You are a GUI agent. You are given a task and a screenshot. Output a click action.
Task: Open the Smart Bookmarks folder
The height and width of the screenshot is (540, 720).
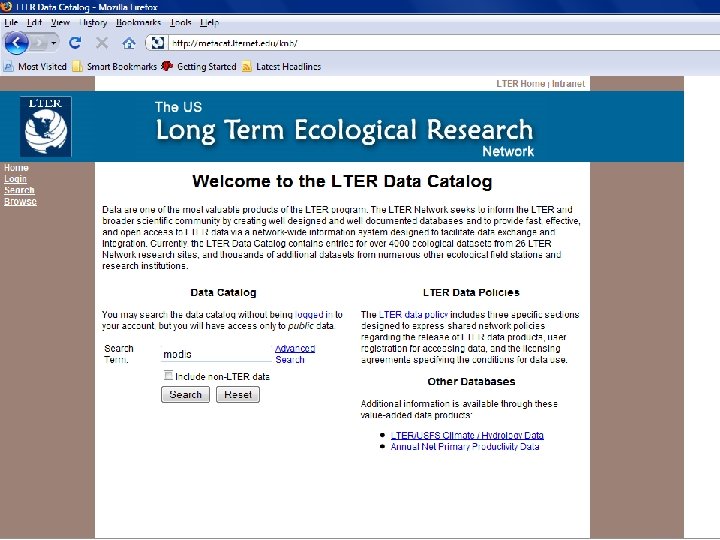pos(115,67)
